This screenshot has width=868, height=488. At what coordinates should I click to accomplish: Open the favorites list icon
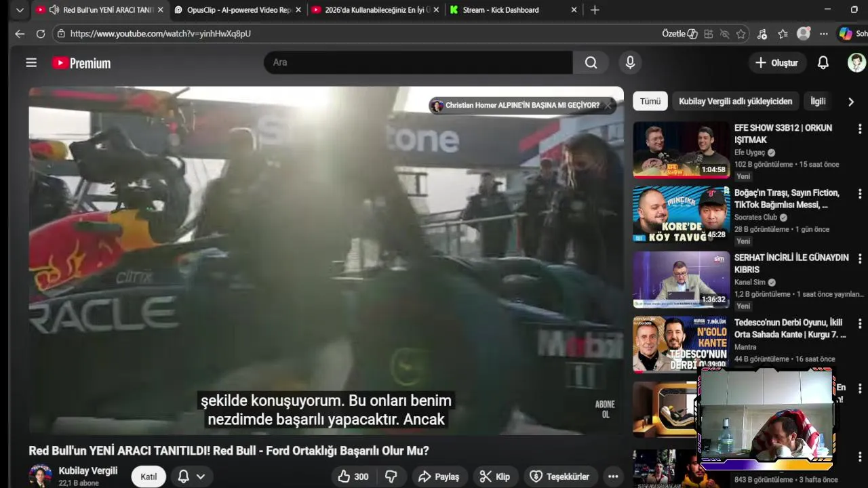[783, 34]
